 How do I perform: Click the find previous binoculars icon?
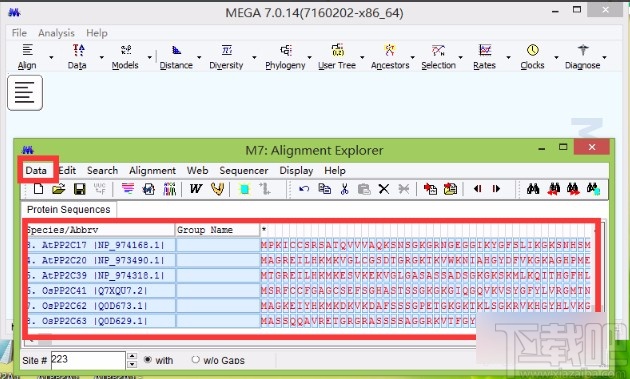[554, 188]
